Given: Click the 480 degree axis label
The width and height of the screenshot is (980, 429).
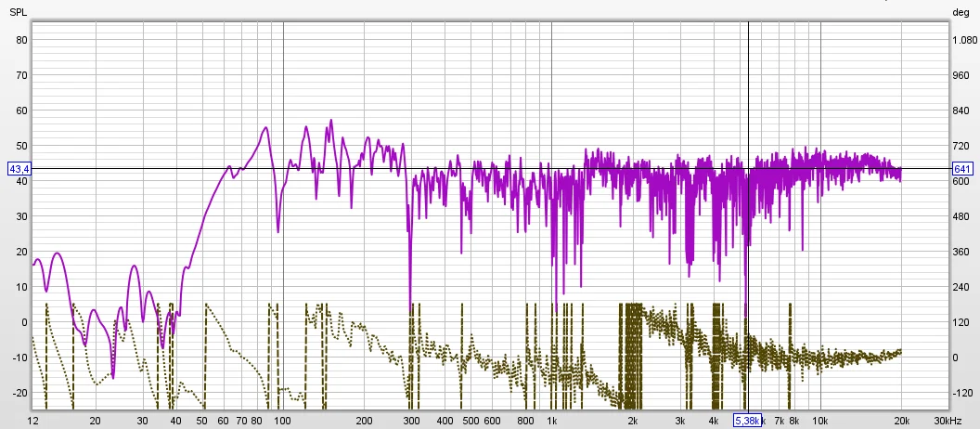Looking at the screenshot, I should coord(960,216).
